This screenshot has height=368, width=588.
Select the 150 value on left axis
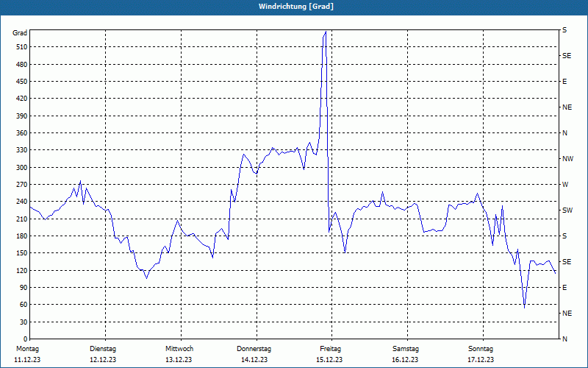(x=22, y=253)
